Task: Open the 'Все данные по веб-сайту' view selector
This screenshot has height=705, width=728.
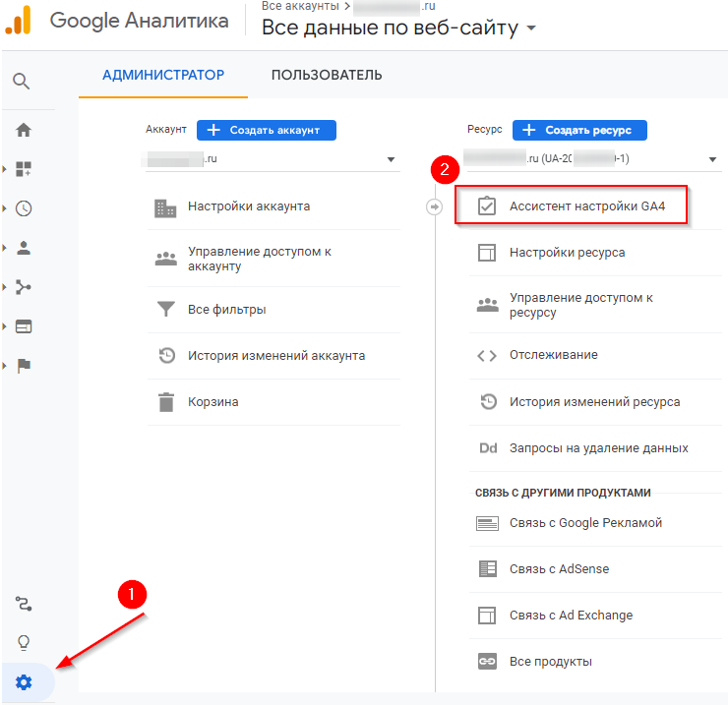Action: 398,28
